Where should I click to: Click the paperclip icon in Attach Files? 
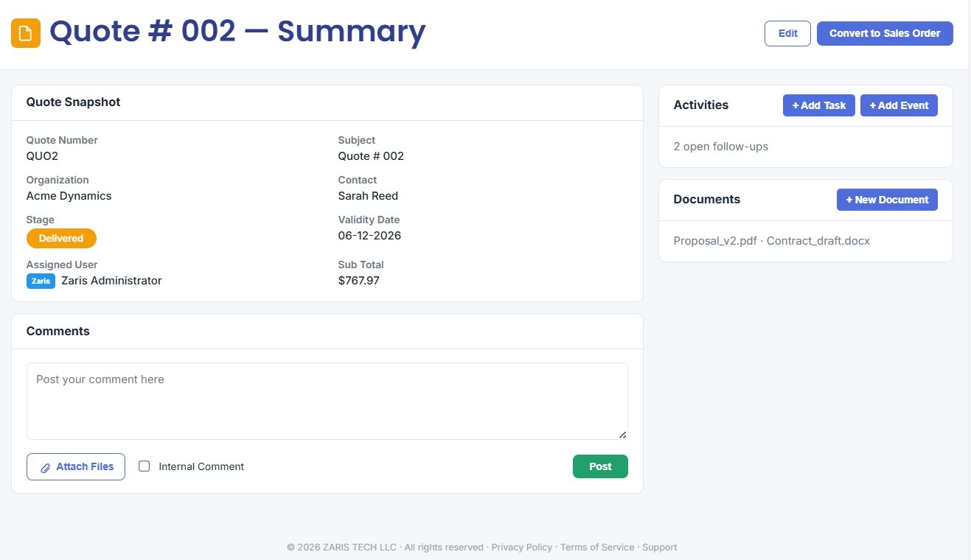[46, 467]
